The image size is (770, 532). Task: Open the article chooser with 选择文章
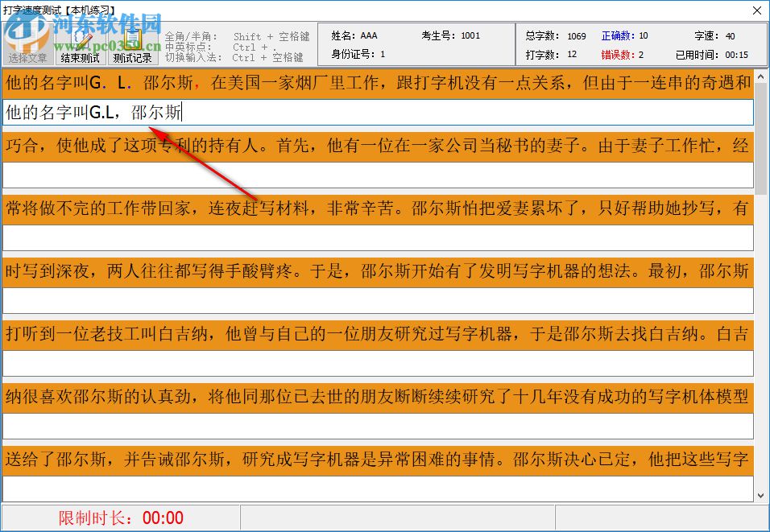point(27,57)
